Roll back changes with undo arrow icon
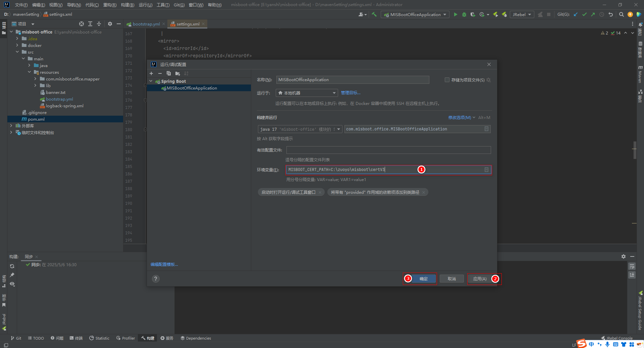The width and height of the screenshot is (644, 348). pyautogui.click(x=611, y=14)
